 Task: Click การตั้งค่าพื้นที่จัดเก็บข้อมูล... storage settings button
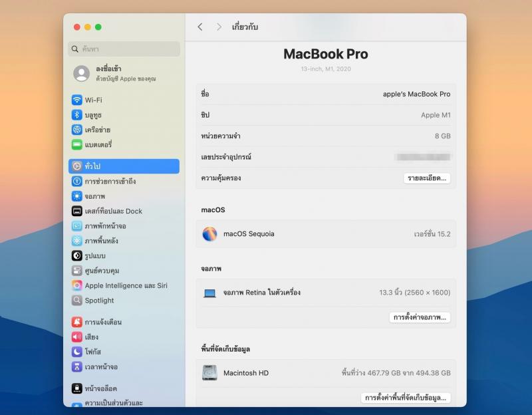[406, 398]
